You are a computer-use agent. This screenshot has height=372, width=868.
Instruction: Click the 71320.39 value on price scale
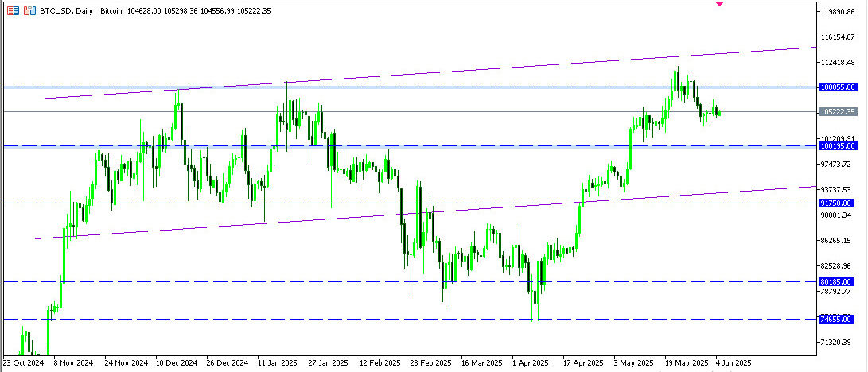(840, 342)
